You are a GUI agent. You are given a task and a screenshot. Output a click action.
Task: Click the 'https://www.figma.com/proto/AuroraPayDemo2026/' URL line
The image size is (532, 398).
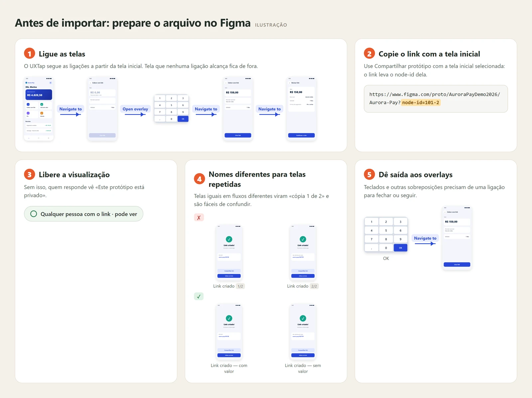(x=435, y=94)
